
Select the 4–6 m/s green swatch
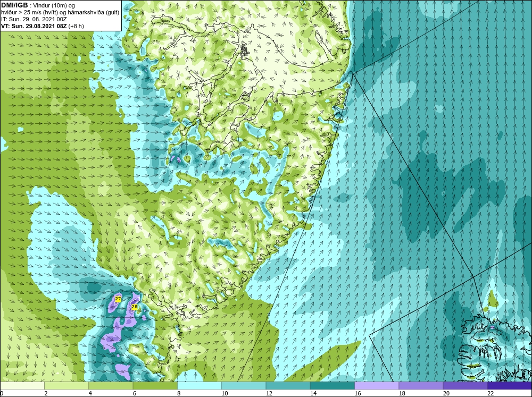(111, 385)
